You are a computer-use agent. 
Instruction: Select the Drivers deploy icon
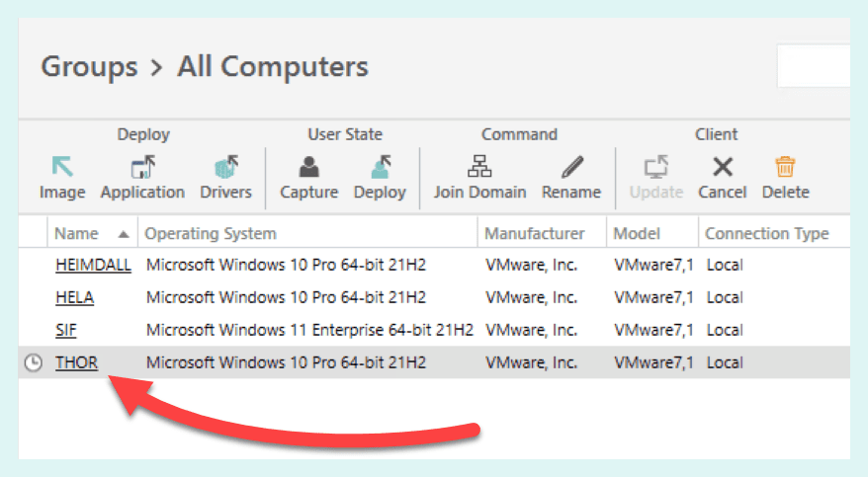[225, 167]
